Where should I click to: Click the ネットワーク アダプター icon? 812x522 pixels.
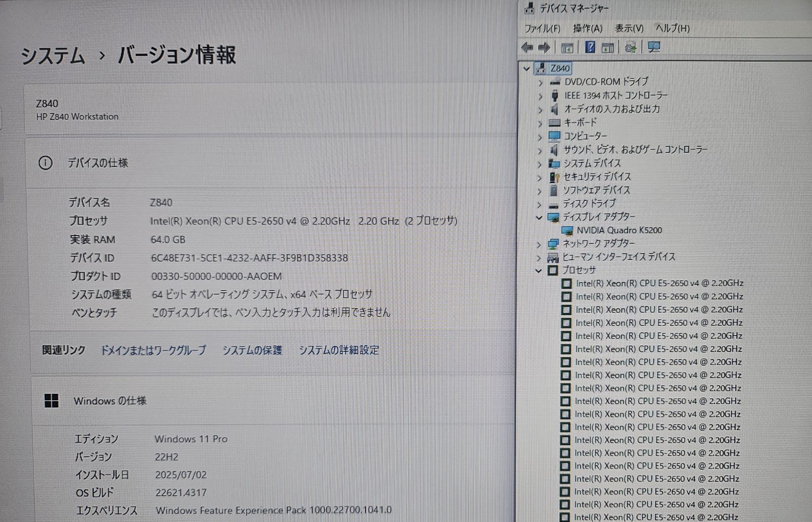[553, 244]
